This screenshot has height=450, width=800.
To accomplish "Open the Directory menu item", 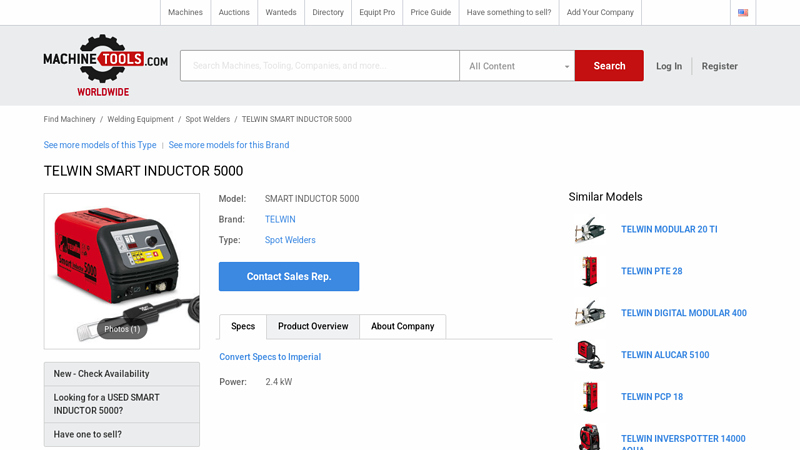I will [328, 12].
